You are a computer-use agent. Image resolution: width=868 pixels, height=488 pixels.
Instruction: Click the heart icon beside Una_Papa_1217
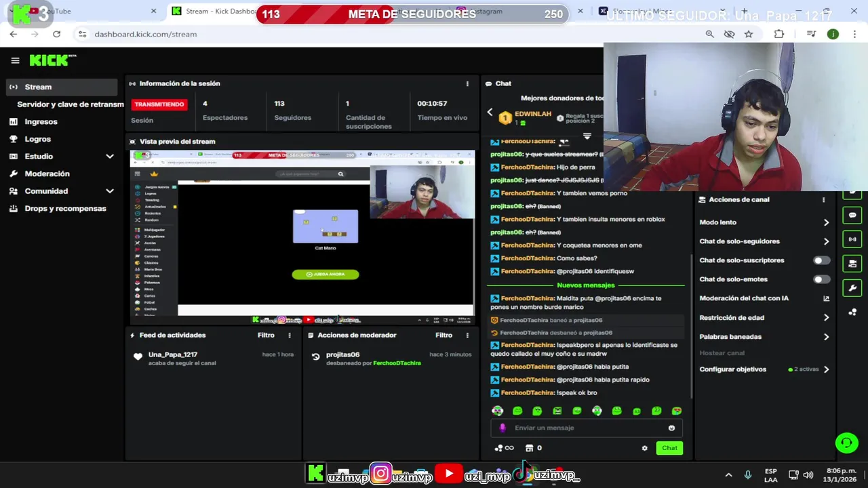point(138,357)
